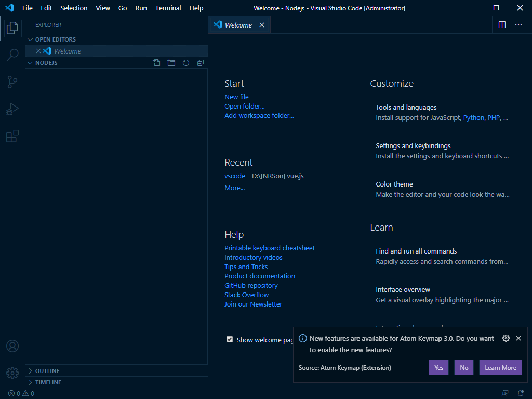Viewport: 532px width, 399px height.
Task: Open Printable keyboard cheatsheet link
Action: pos(270,248)
